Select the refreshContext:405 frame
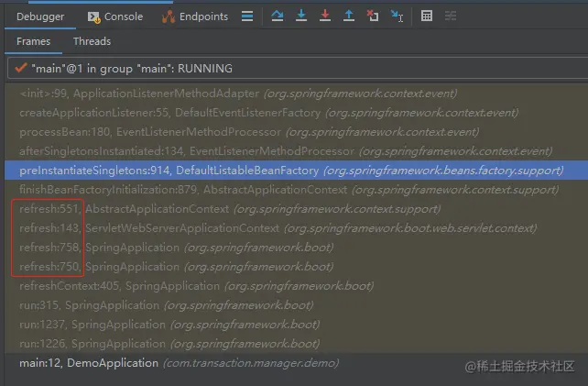The width and height of the screenshot is (588, 386). click(x=296, y=286)
